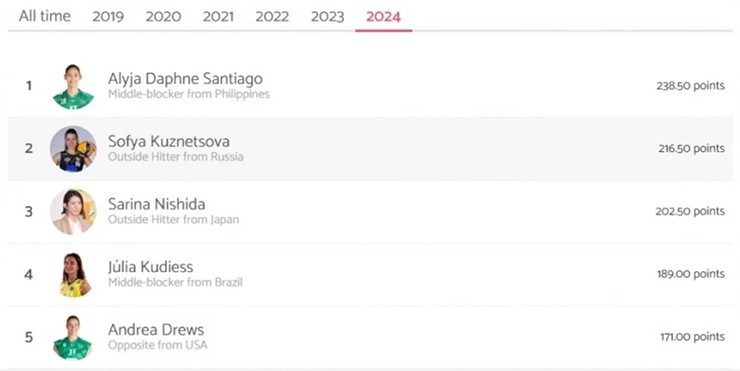Image resolution: width=740 pixels, height=371 pixels.
Task: Open Alyja Daphne Santiago's player photo
Action: click(x=73, y=86)
